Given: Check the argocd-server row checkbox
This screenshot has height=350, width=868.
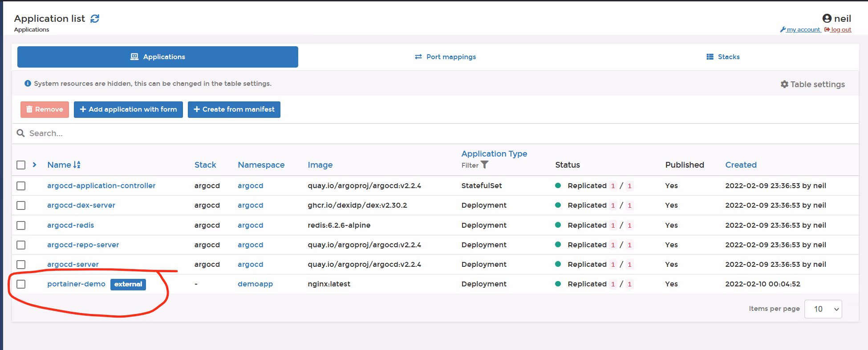Looking at the screenshot, I should click(21, 265).
